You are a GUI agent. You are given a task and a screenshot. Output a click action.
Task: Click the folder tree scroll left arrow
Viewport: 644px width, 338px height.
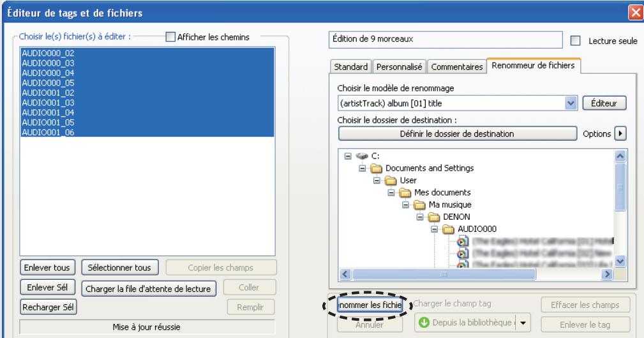tap(345, 274)
